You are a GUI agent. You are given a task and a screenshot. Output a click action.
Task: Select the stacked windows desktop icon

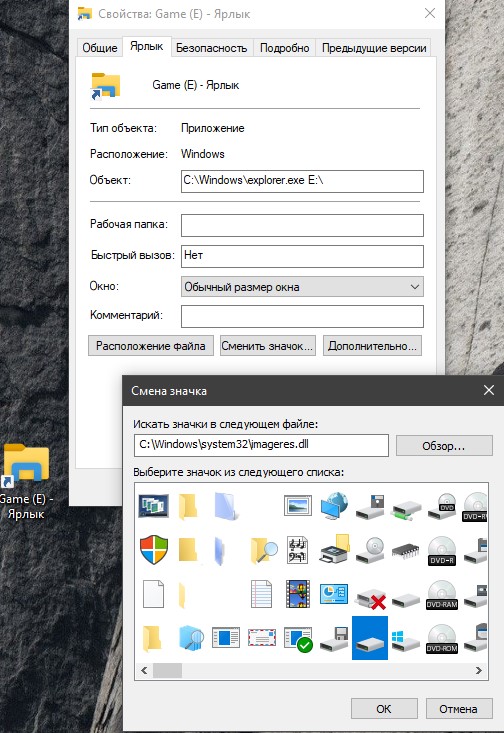pyautogui.click(x=153, y=506)
